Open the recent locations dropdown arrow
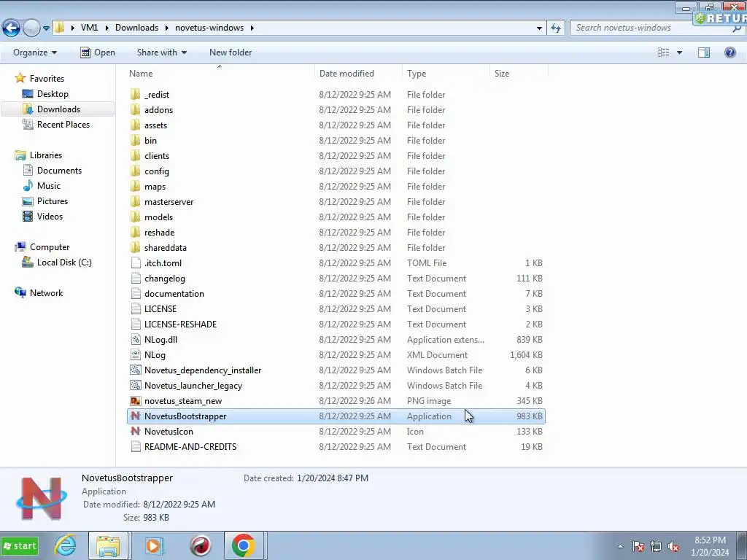The image size is (747, 560). [x=46, y=28]
